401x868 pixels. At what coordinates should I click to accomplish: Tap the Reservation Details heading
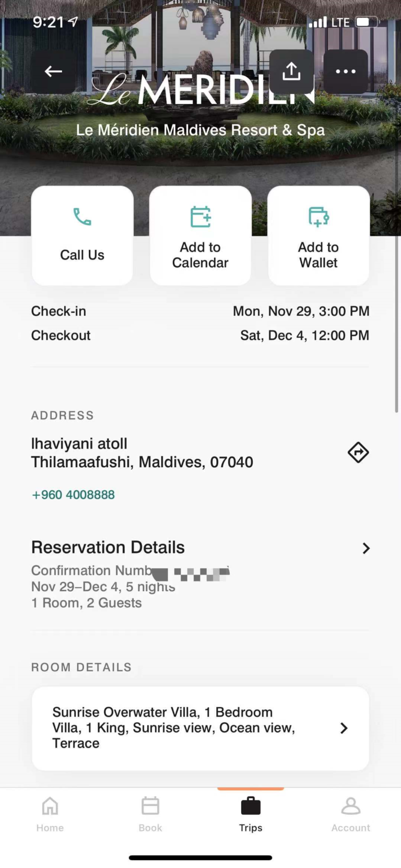point(108,548)
